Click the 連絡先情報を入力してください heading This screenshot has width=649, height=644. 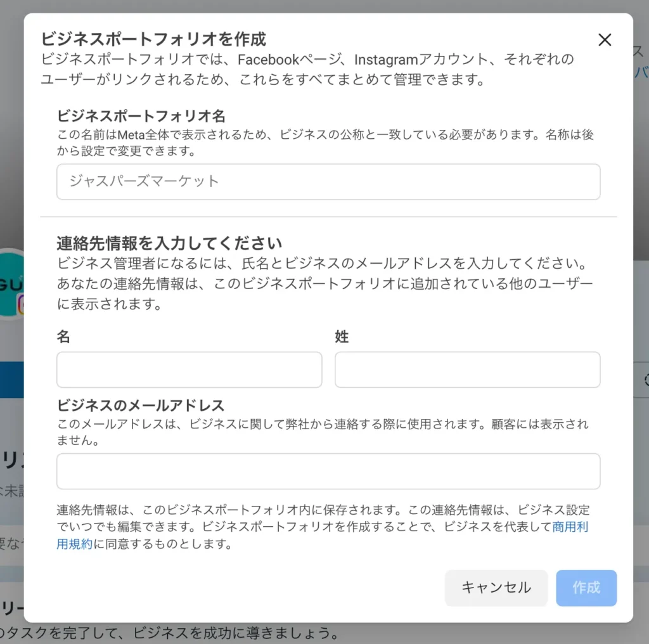click(x=169, y=243)
